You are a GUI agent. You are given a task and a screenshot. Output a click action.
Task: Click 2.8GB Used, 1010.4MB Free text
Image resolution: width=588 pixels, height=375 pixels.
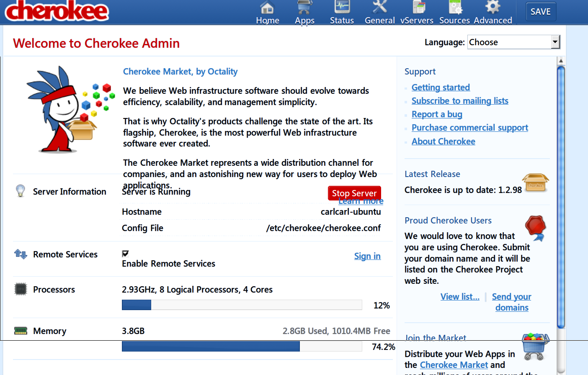(336, 331)
